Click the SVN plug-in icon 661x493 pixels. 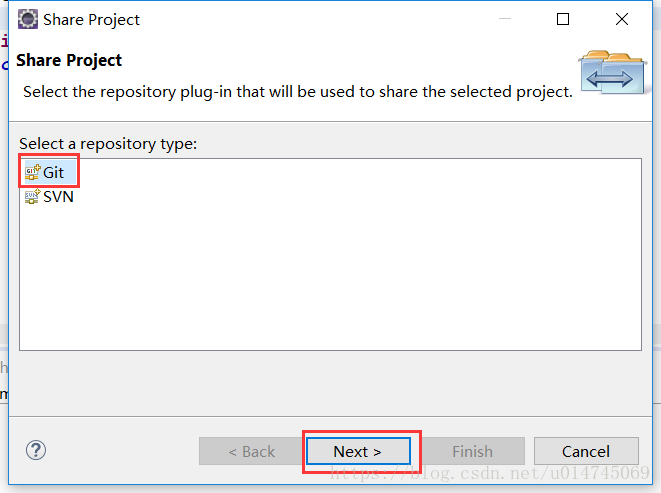pos(32,197)
